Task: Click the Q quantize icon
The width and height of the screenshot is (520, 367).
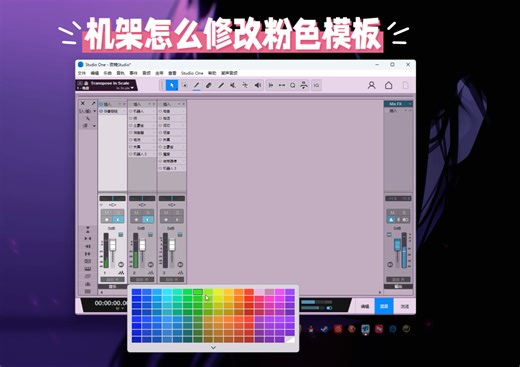Action: coord(292,85)
